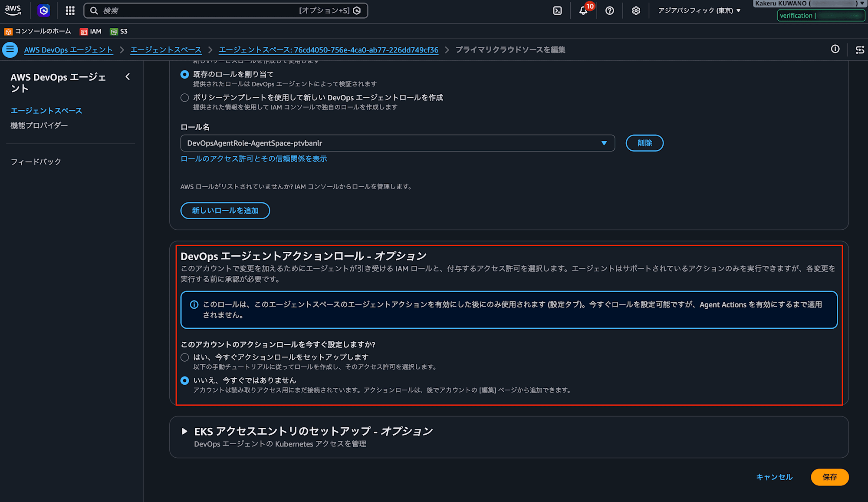Click the Delete role button
Screen dimensions: 868x502
[644, 143]
